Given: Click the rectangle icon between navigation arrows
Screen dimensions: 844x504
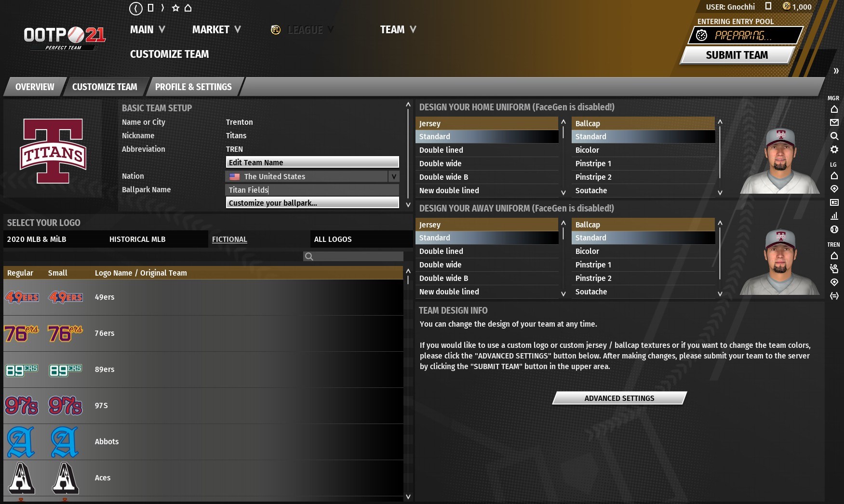Looking at the screenshot, I should 150,8.
